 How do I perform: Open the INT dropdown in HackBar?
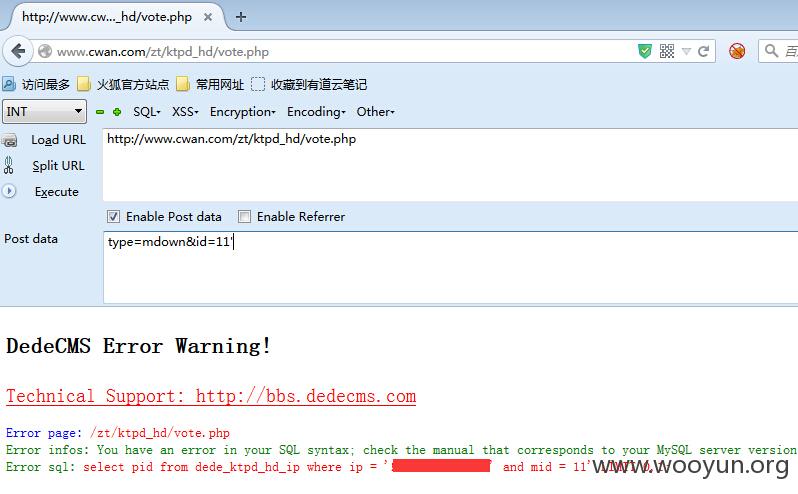pos(44,111)
